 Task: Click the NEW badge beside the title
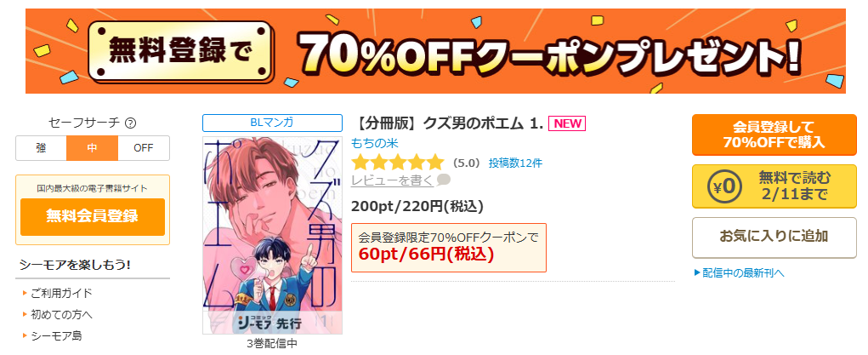567,123
